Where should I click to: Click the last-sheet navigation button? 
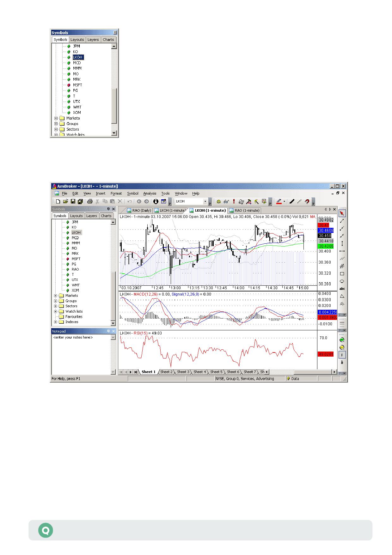pyautogui.click(x=136, y=372)
